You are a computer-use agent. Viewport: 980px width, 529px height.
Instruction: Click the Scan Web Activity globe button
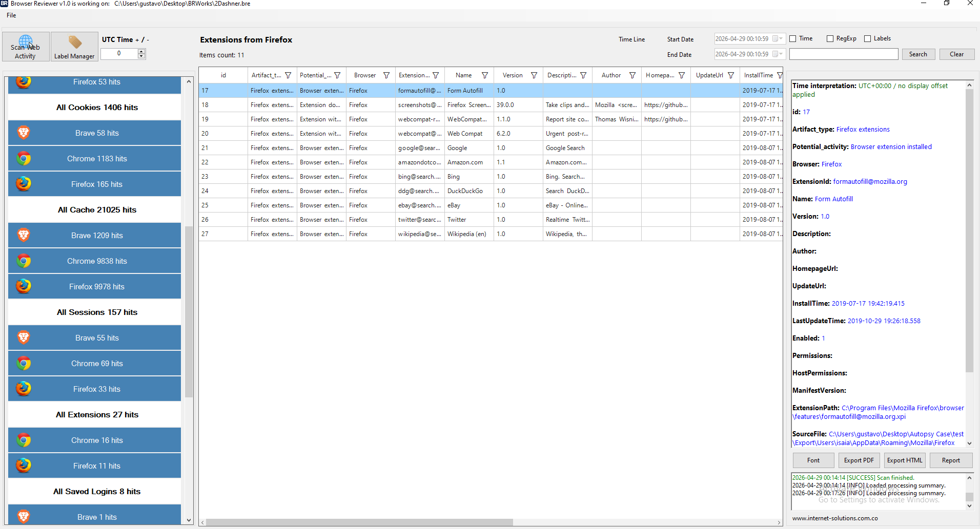click(26, 47)
